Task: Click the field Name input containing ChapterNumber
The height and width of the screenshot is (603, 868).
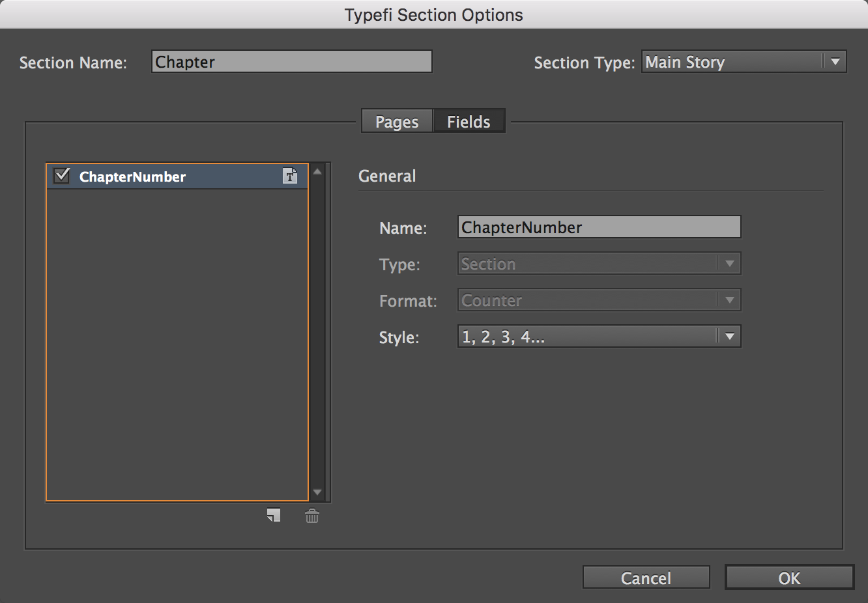Action: click(599, 227)
